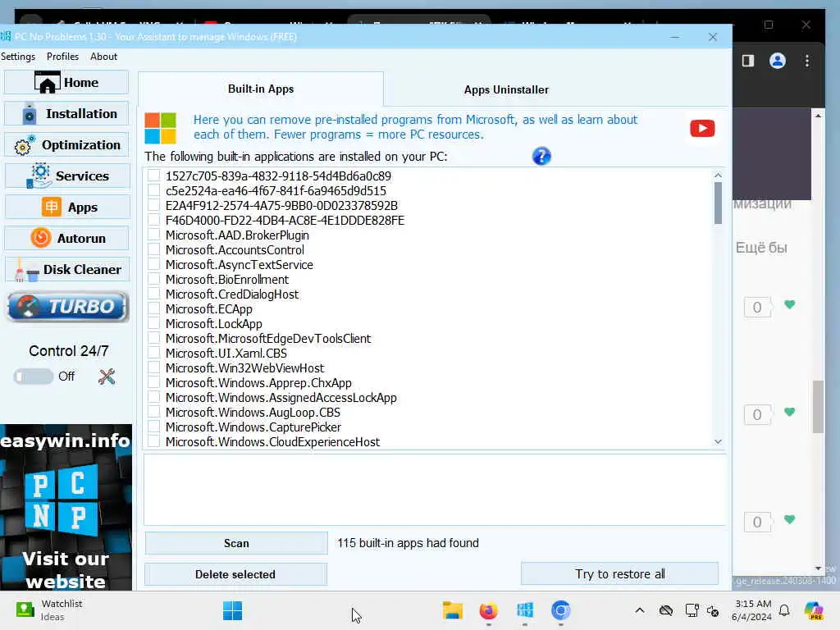
Task: Open the Services section
Action: point(66,176)
